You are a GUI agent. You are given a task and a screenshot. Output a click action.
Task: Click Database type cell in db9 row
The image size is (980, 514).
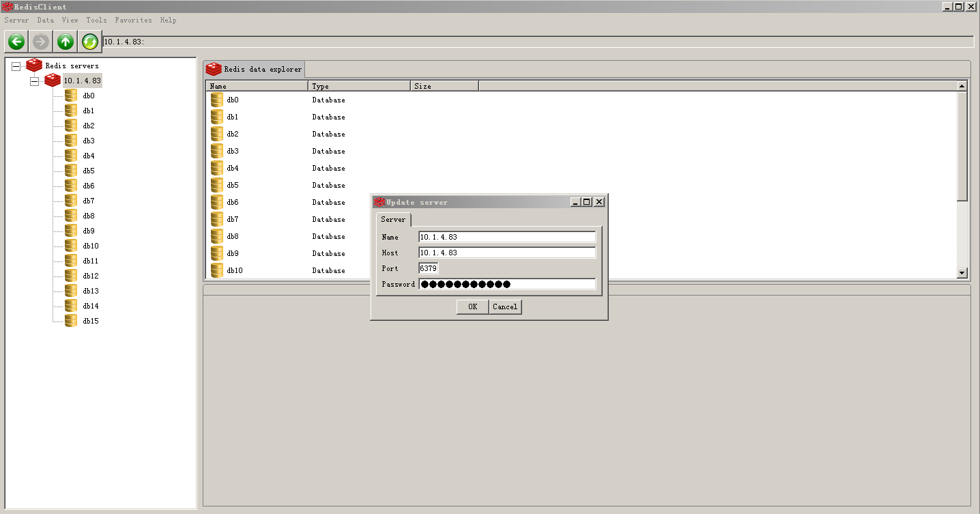click(x=329, y=253)
